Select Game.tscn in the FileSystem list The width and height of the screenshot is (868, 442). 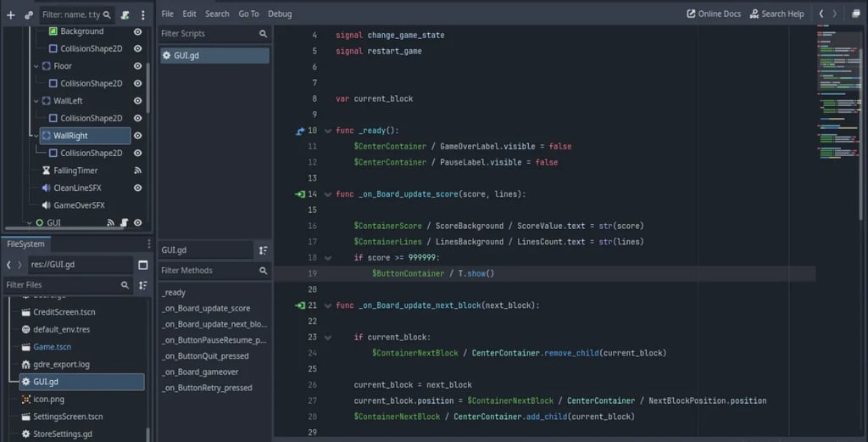coord(52,347)
